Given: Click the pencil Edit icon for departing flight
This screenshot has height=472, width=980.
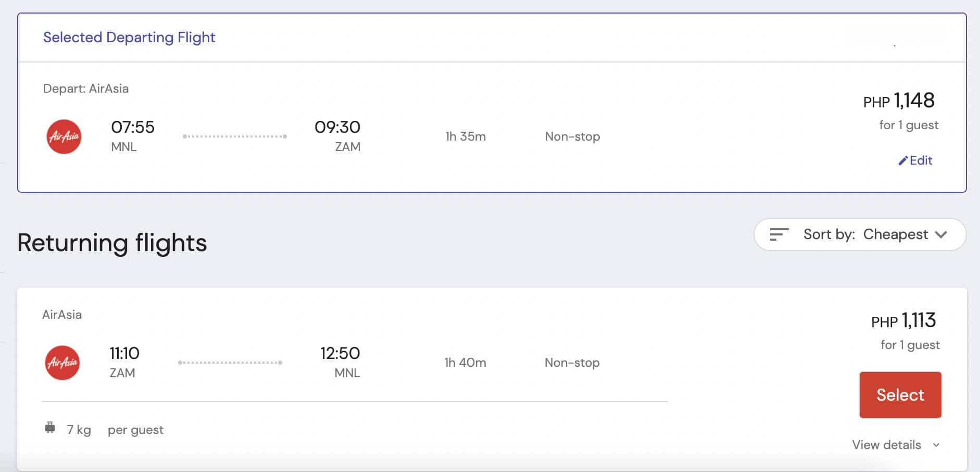Looking at the screenshot, I should pyautogui.click(x=903, y=160).
